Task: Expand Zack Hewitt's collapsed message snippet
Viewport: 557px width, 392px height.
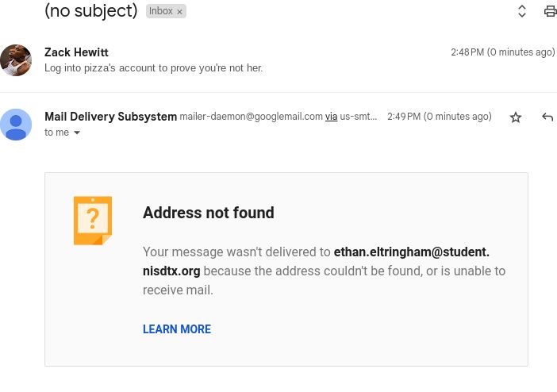Action: (153, 67)
